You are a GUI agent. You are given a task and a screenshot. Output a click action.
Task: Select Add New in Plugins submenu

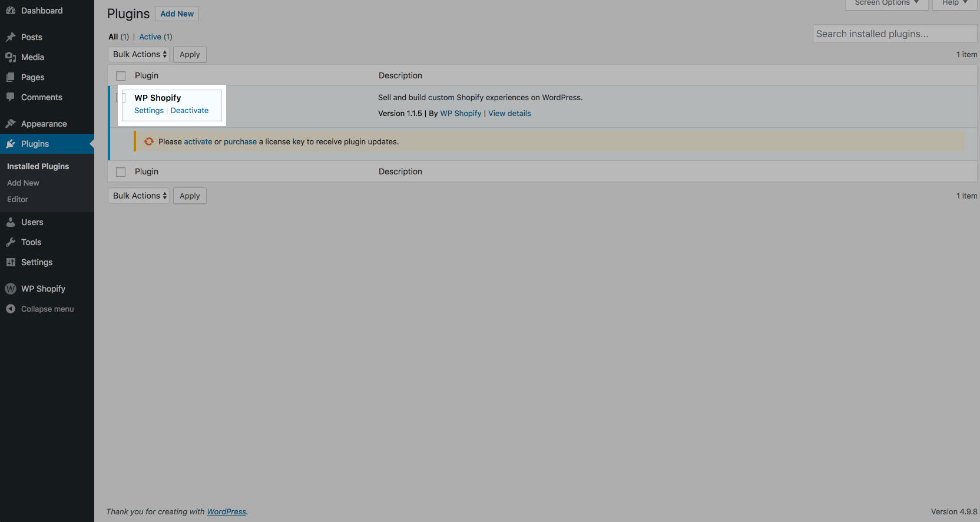(x=23, y=183)
